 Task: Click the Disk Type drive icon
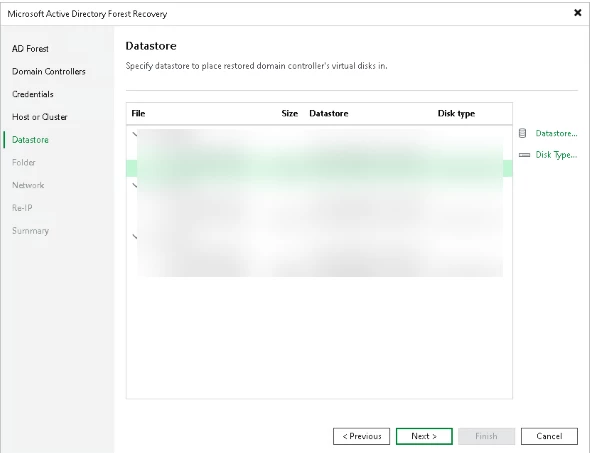[x=524, y=155]
